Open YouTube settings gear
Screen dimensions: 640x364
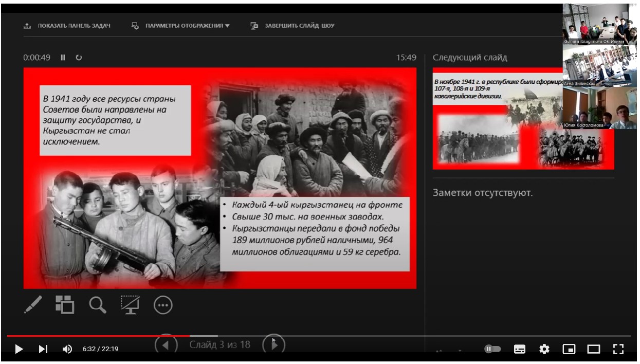[x=544, y=350]
